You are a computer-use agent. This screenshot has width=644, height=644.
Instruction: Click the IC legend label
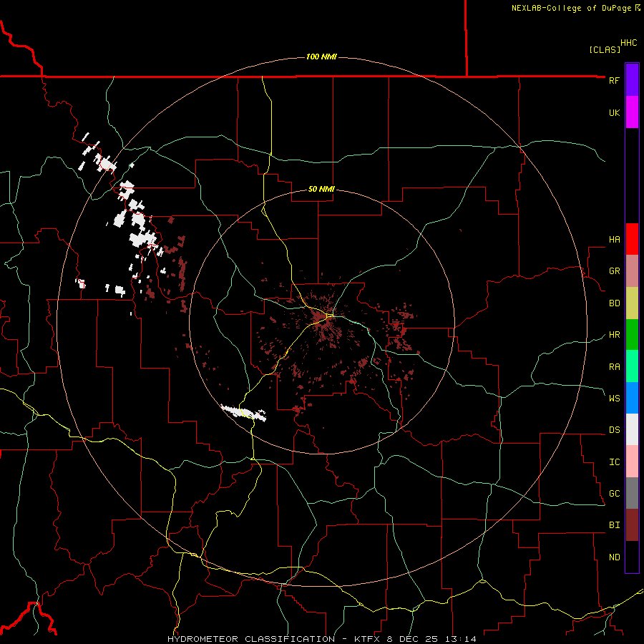click(614, 462)
